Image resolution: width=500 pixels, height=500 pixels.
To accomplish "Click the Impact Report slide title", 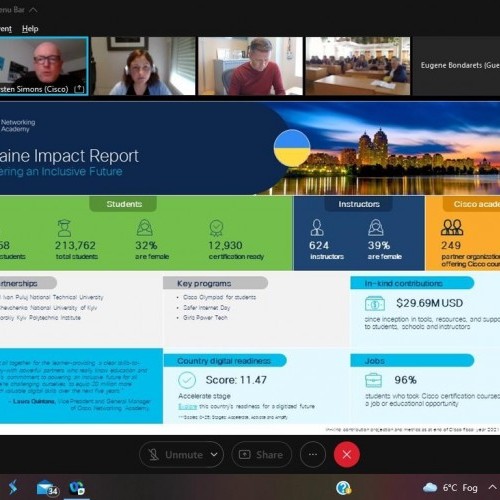I will coord(69,156).
